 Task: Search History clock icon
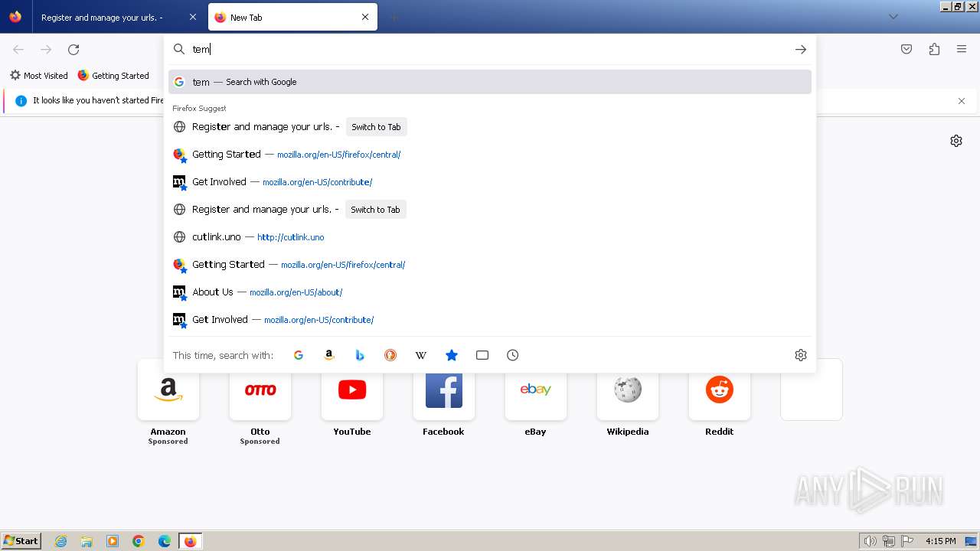click(x=513, y=355)
